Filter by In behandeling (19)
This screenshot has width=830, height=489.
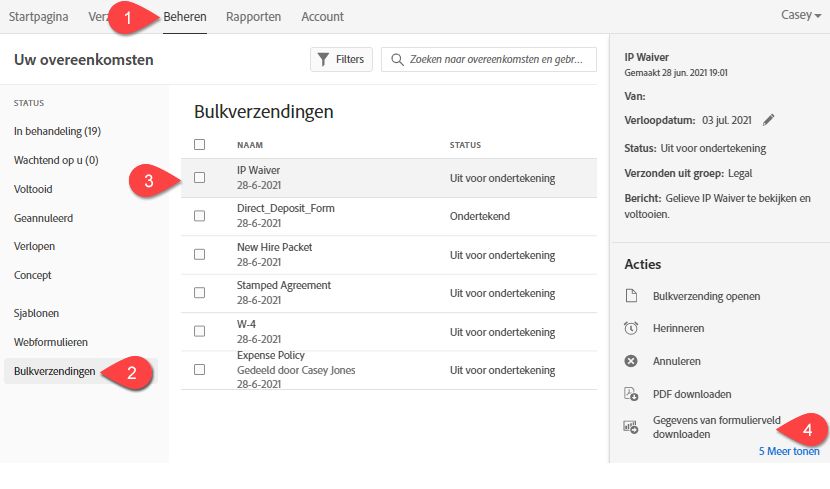[57, 131]
